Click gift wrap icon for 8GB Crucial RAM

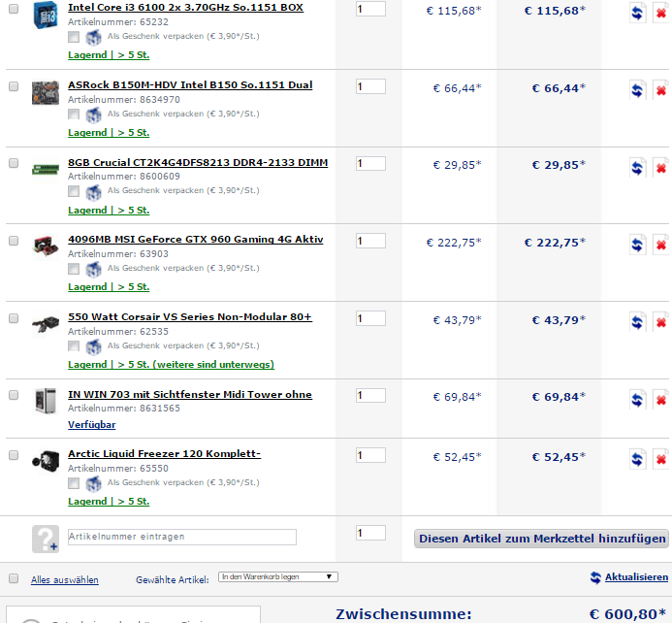tap(93, 192)
